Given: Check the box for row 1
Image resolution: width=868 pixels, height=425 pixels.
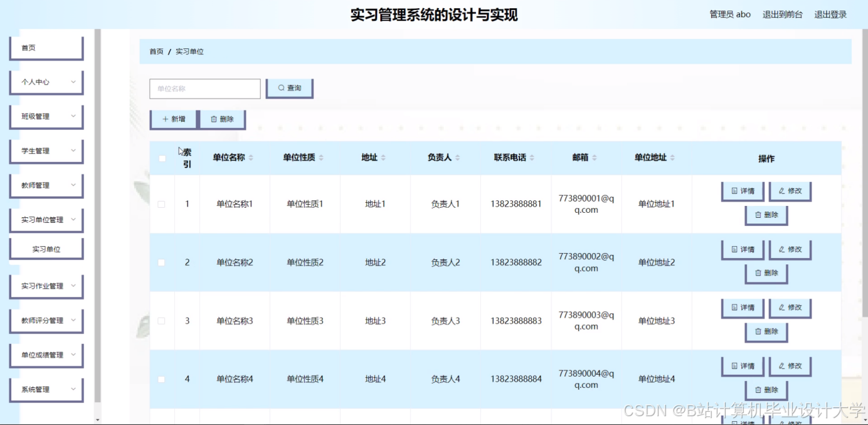Looking at the screenshot, I should tap(162, 204).
